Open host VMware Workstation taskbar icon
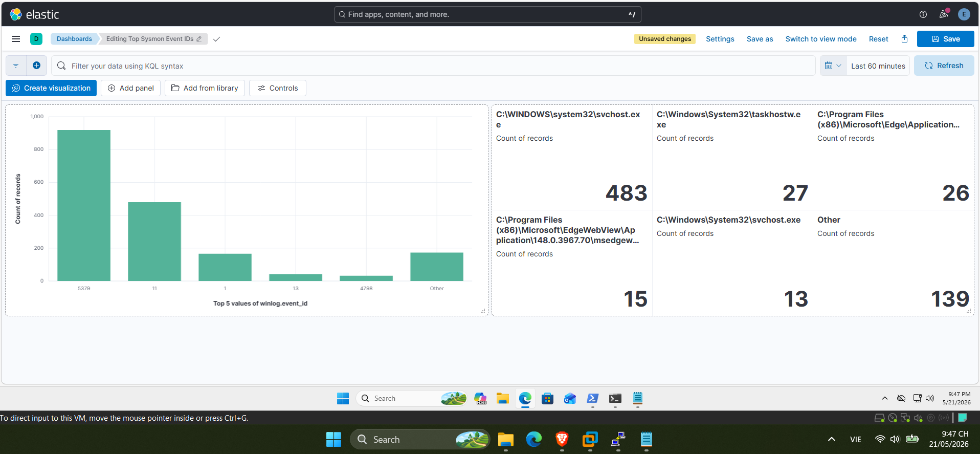The image size is (980, 454). (590, 439)
